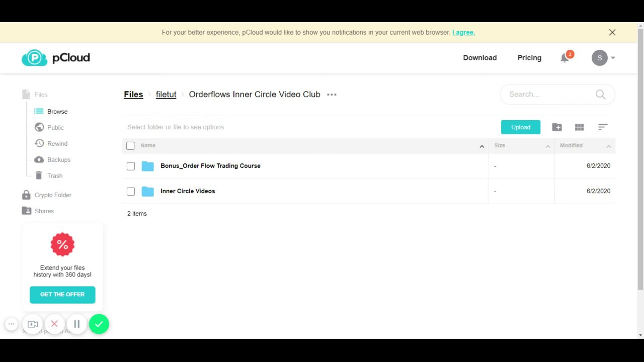The height and width of the screenshot is (362, 644).
Task: Click the scrollbar down arrow
Action: (x=640, y=335)
